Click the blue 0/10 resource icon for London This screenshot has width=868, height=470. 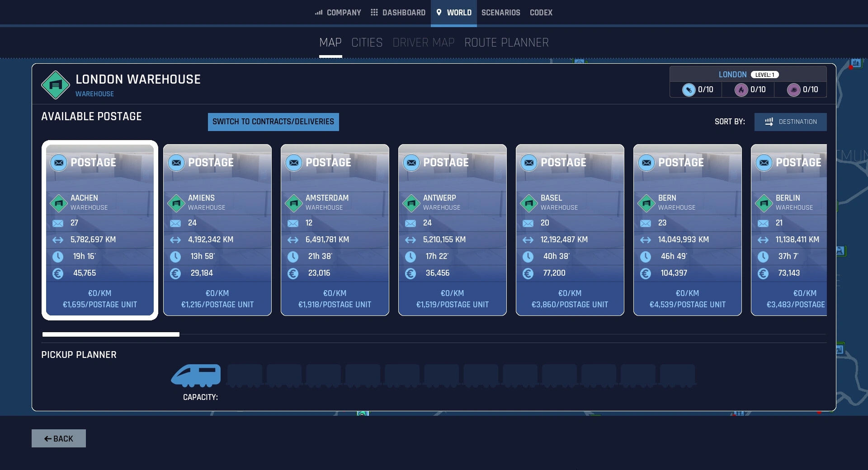click(x=689, y=90)
